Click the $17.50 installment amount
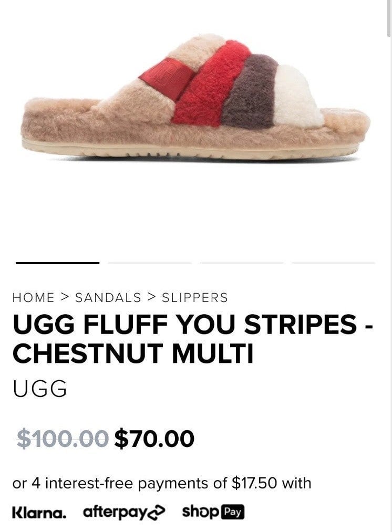392x532 pixels. 254,483
